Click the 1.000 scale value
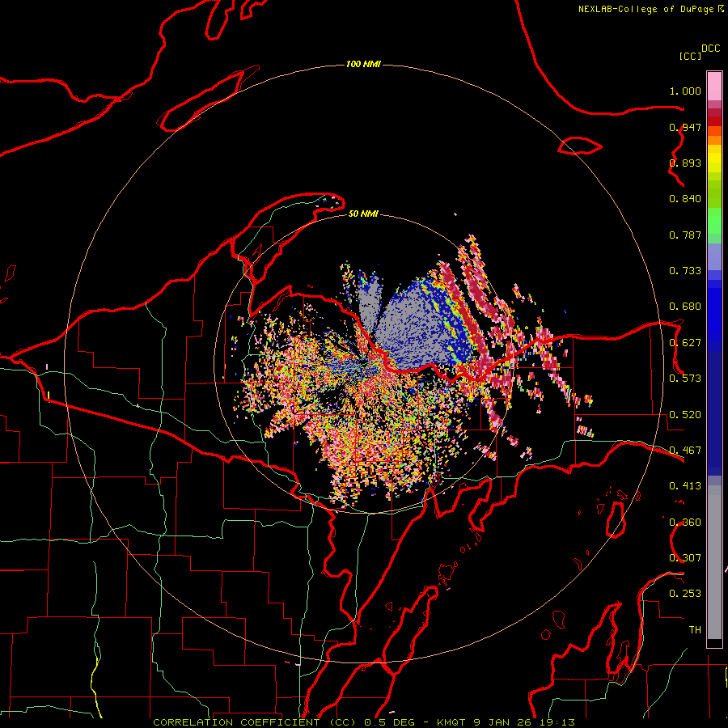The height and width of the screenshot is (728, 728). pyautogui.click(x=685, y=91)
